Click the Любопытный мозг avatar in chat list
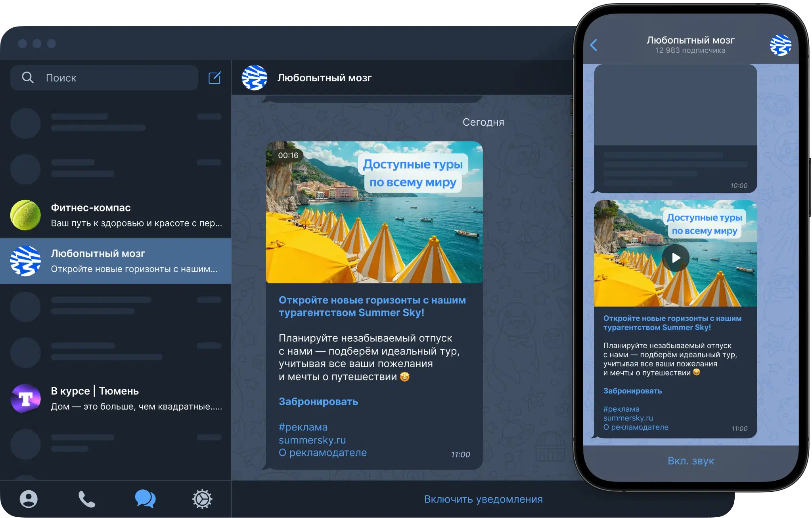Screen dimensions: 812x518 point(25,261)
